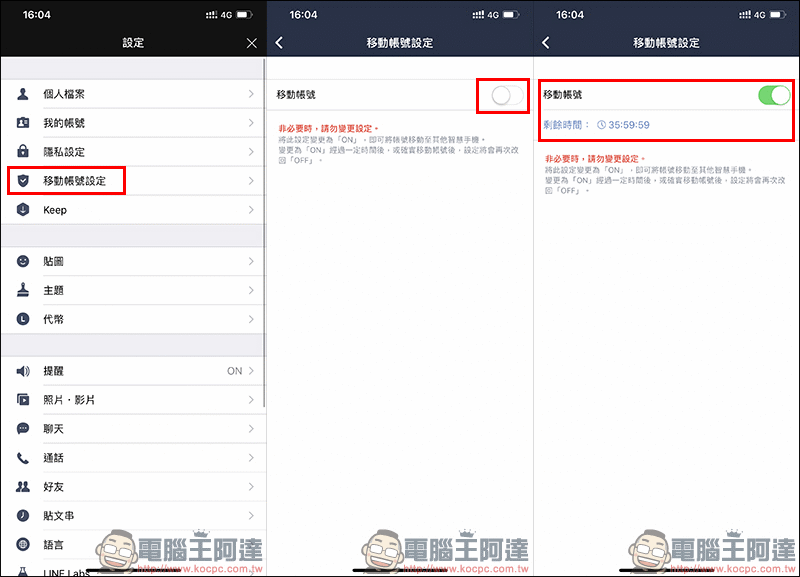
Task: Click the 貼圖 smiley icon
Action: point(22,261)
